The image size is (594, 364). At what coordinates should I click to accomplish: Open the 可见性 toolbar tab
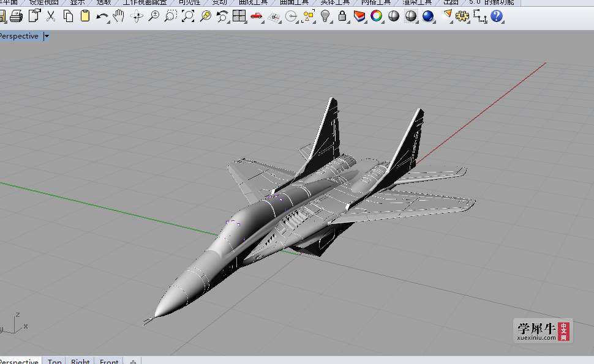189,2
